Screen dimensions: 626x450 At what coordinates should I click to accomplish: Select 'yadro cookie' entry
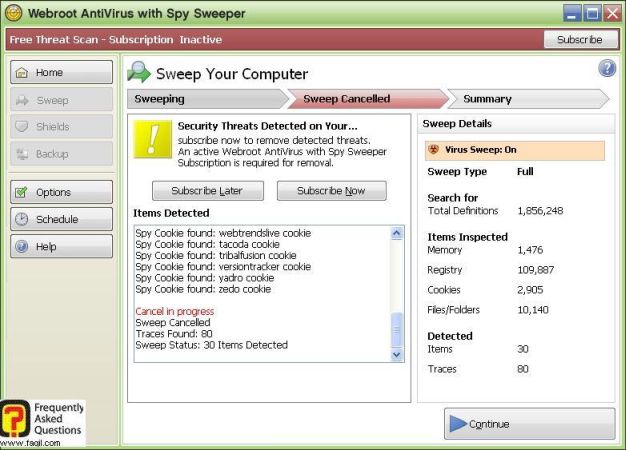pyautogui.click(x=205, y=278)
